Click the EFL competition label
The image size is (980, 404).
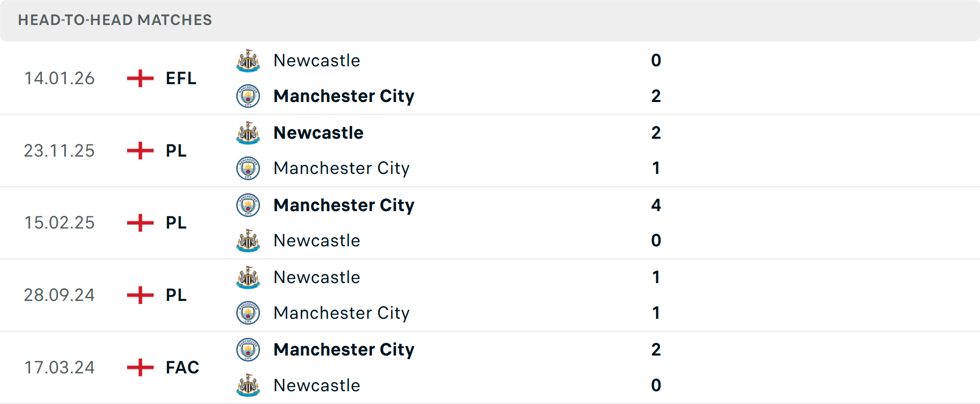point(181,79)
